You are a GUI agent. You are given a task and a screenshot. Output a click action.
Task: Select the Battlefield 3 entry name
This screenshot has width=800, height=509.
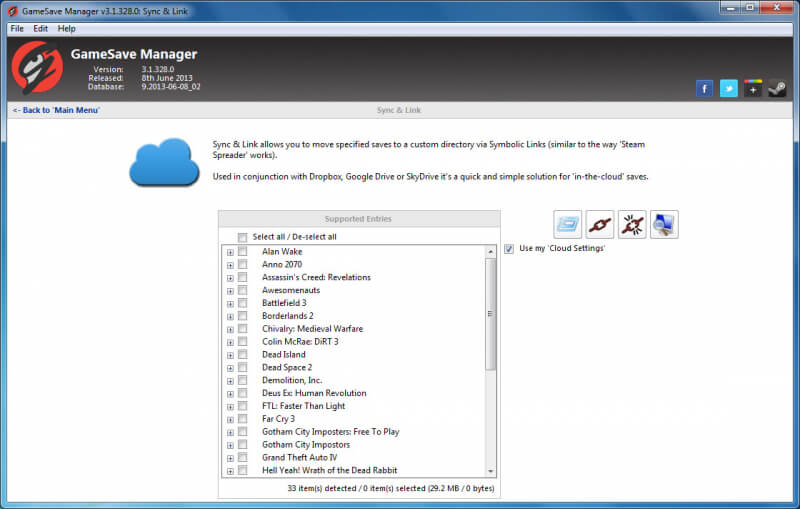284,303
